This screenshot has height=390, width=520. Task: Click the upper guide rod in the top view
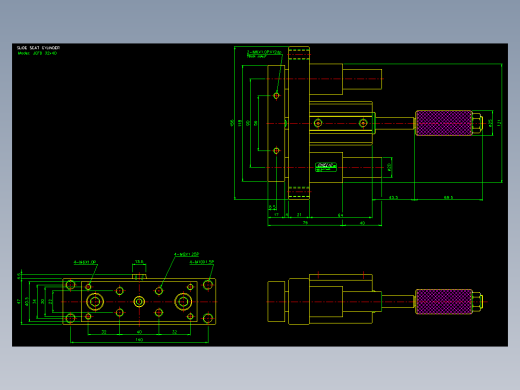click(x=362, y=79)
